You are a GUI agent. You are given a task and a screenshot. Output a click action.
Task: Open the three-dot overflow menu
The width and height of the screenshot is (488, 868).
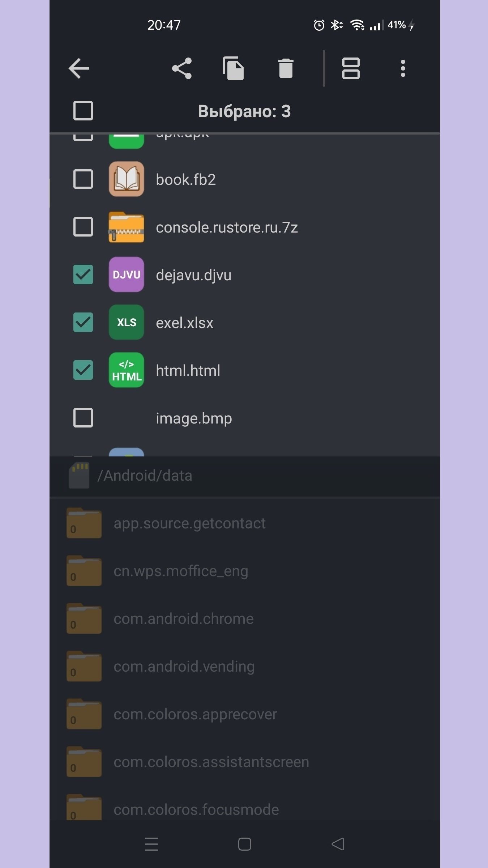(x=403, y=68)
